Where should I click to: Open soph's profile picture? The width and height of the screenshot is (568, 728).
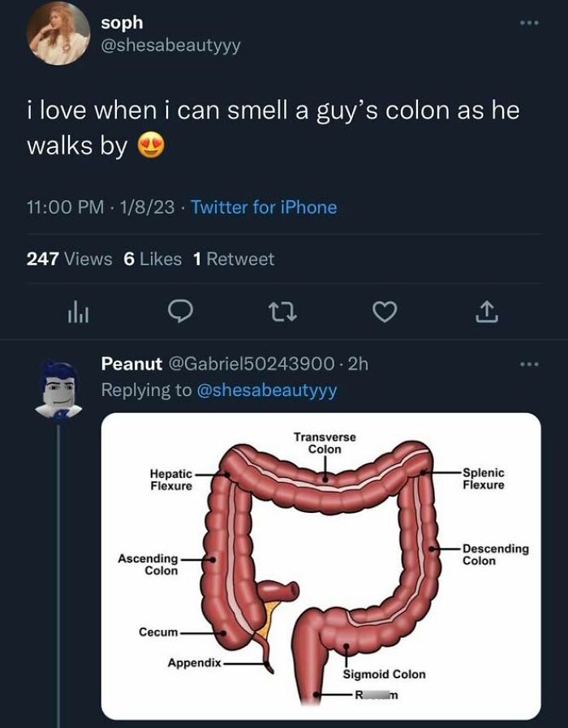click(58, 33)
